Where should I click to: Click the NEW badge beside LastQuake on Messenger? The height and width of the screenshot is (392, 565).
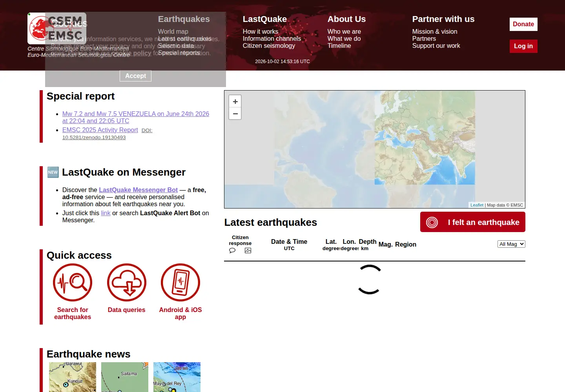53,172
